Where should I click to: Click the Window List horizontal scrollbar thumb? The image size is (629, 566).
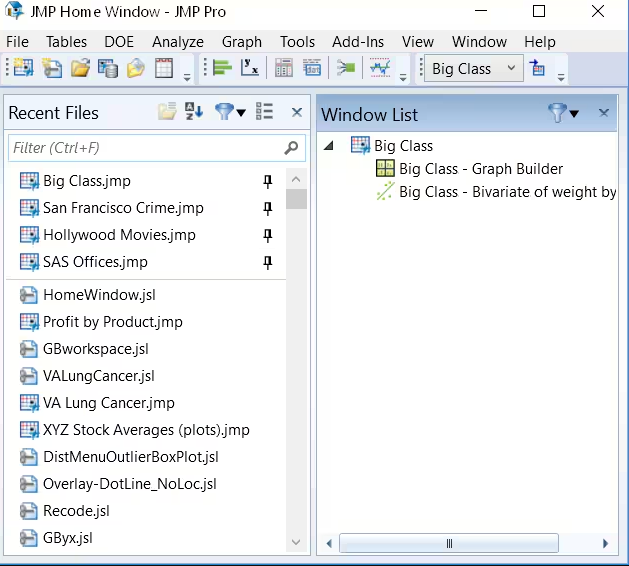pyautogui.click(x=449, y=544)
